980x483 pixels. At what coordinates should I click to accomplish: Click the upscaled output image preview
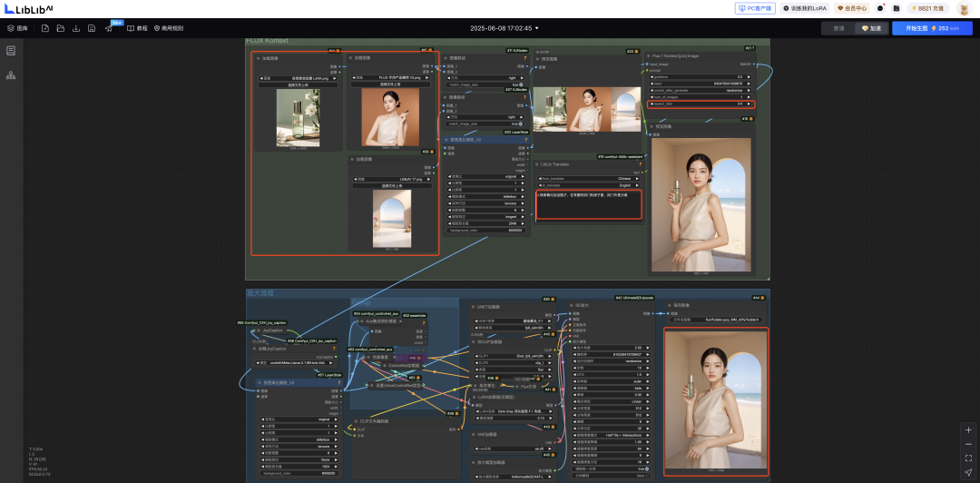pos(716,398)
